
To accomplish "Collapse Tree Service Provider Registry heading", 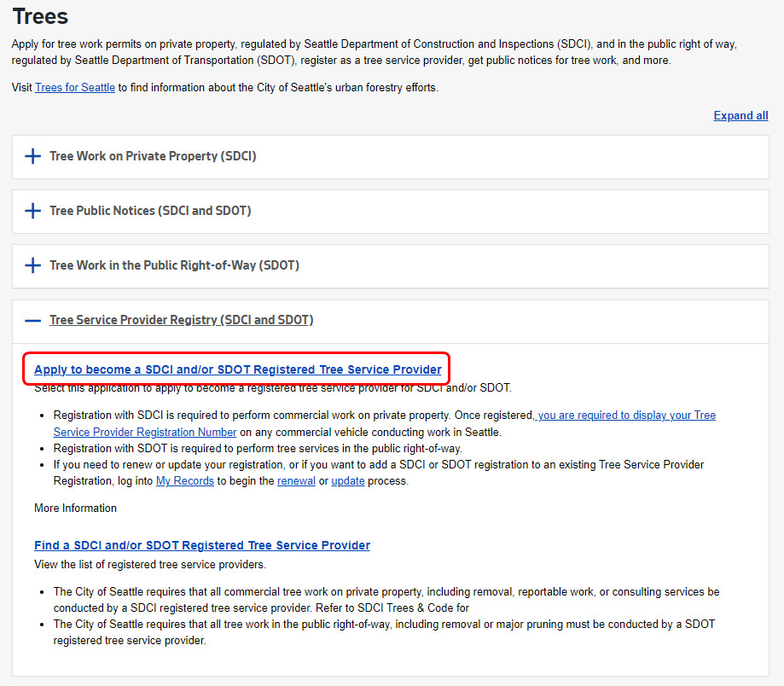I will [x=181, y=320].
